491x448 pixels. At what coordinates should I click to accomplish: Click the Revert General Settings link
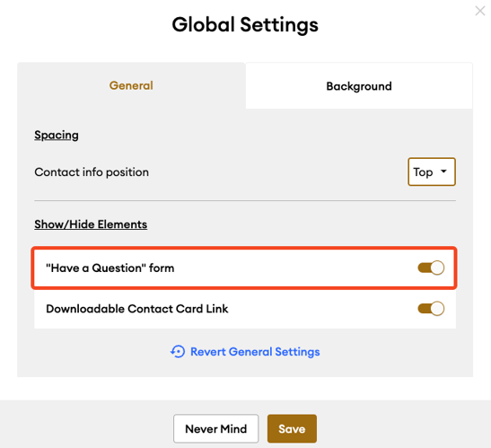tap(255, 352)
